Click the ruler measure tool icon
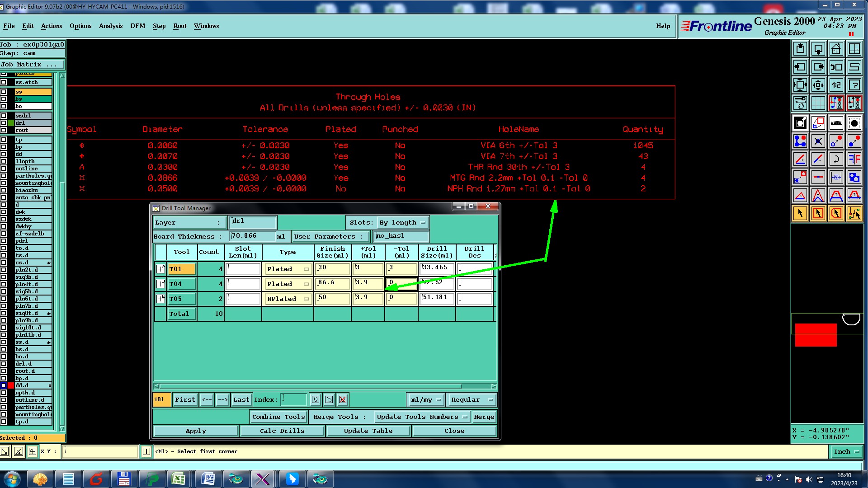This screenshot has width=868, height=488. tap(836, 123)
